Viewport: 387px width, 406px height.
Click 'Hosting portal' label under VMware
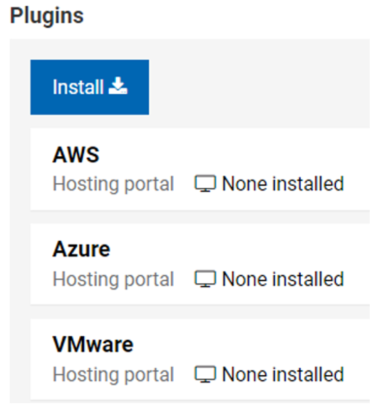point(113,375)
